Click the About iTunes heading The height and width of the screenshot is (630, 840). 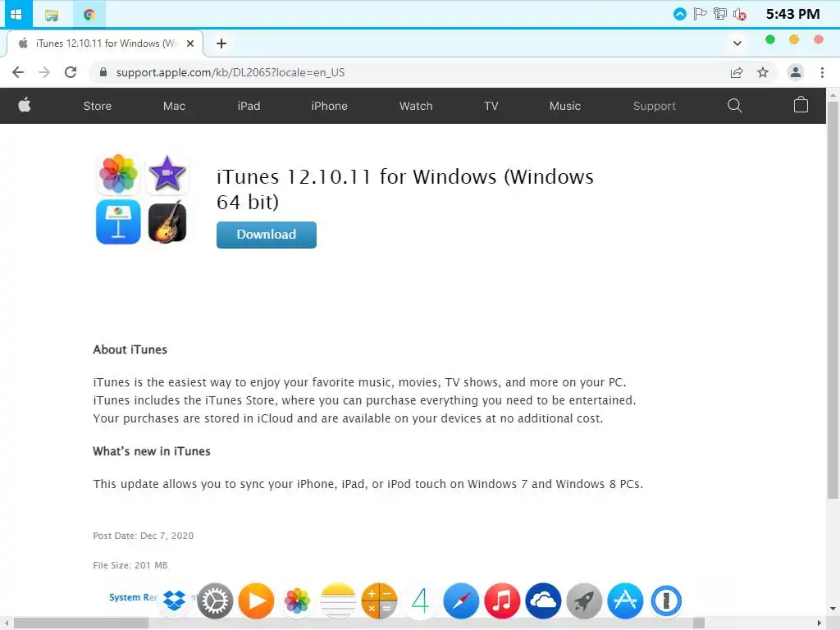tap(130, 349)
